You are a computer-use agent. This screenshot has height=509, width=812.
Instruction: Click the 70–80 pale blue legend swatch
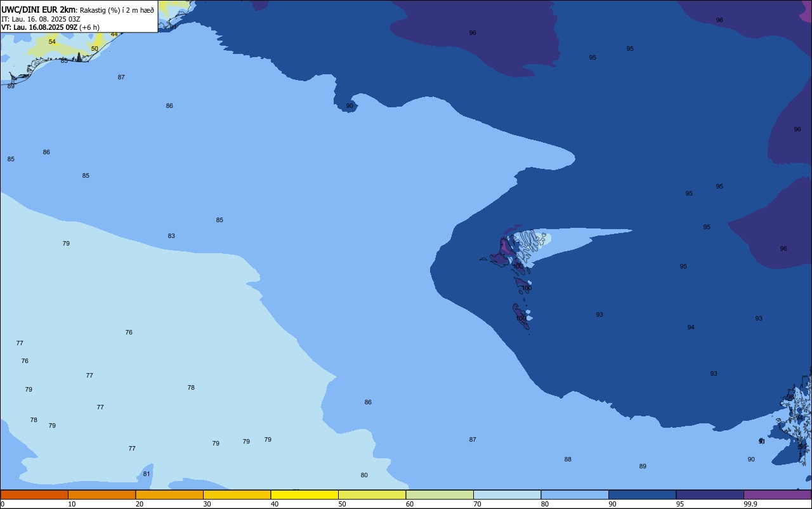pyautogui.click(x=507, y=494)
